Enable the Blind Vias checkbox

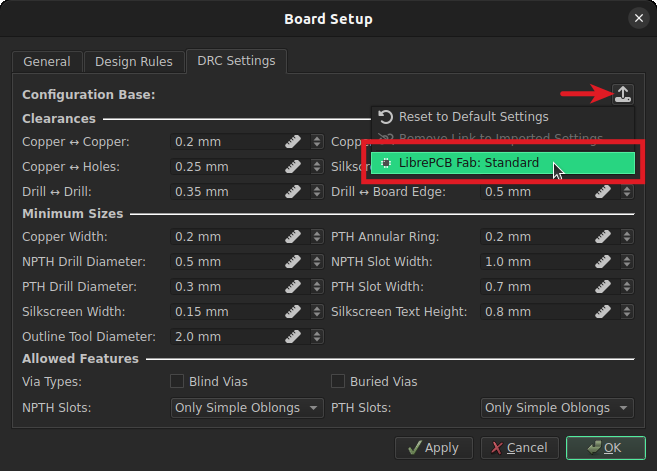tap(177, 381)
